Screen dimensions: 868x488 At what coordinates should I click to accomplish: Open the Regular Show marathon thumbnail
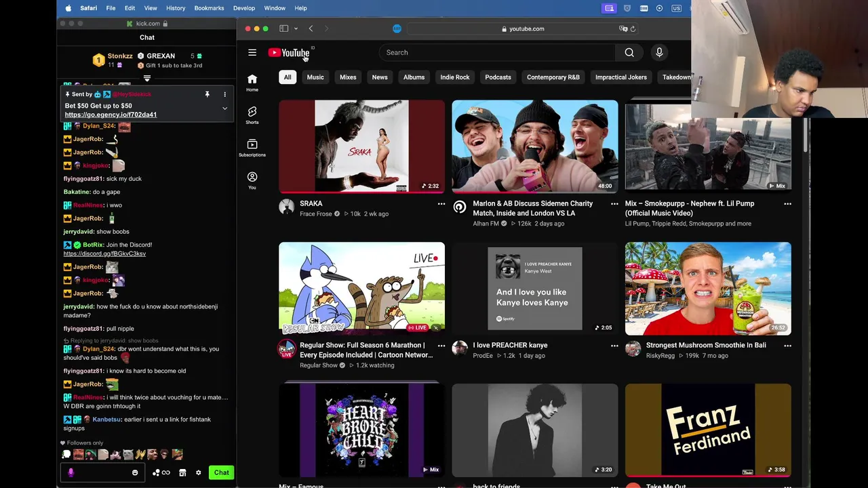coord(362,288)
